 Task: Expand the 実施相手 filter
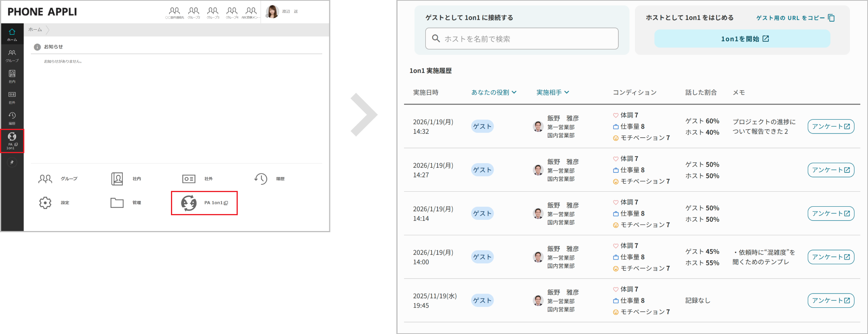coord(553,92)
